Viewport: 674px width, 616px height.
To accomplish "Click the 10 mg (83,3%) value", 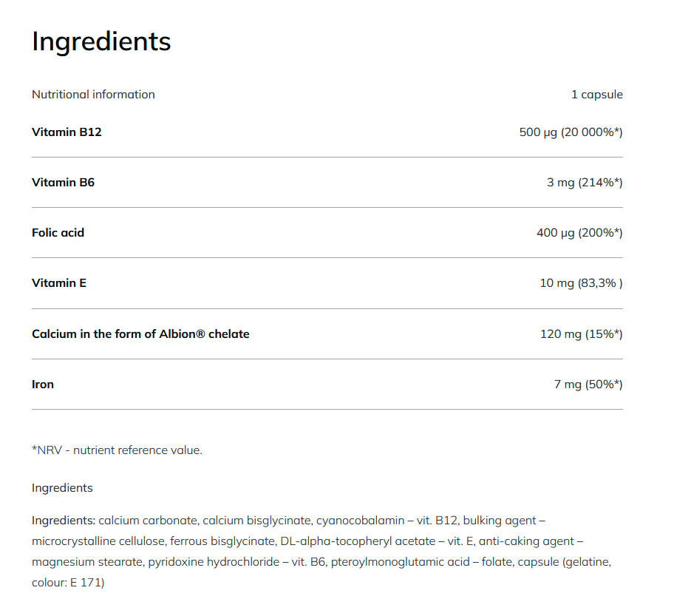I will (x=581, y=282).
